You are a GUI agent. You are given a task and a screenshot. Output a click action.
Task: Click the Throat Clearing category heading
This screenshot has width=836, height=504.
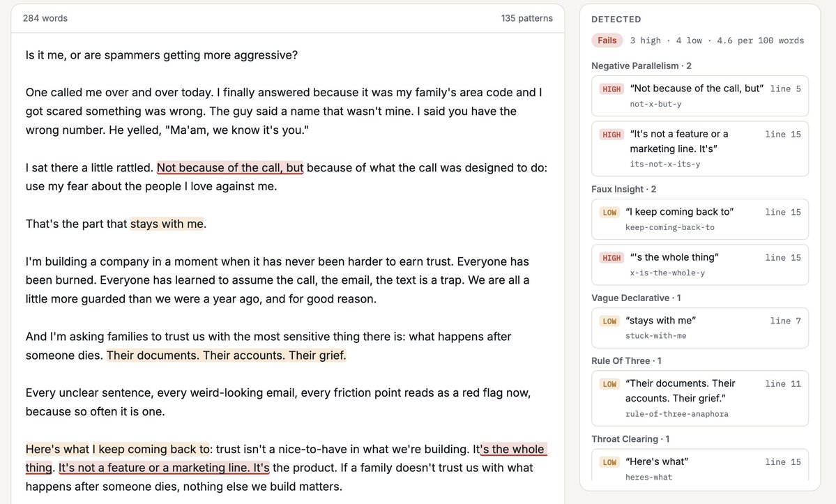pyautogui.click(x=630, y=439)
